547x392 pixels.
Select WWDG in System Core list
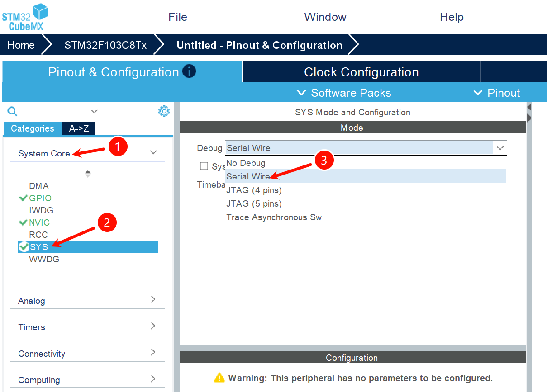coord(44,259)
